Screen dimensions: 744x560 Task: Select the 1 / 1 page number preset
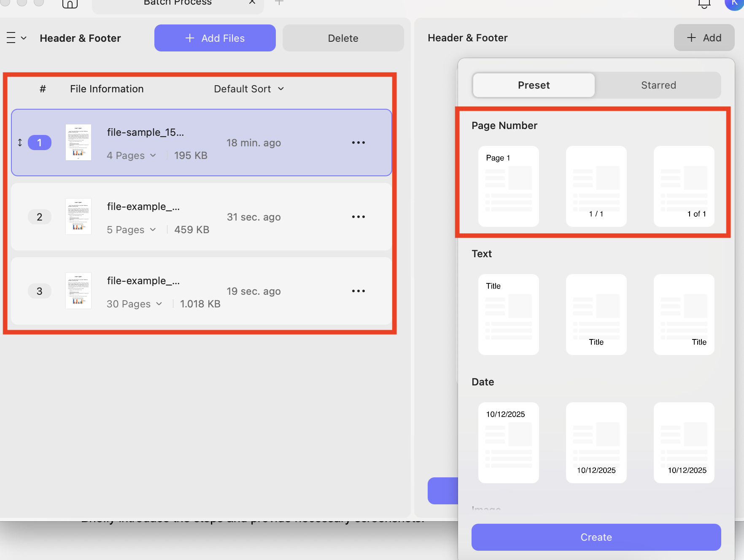596,186
